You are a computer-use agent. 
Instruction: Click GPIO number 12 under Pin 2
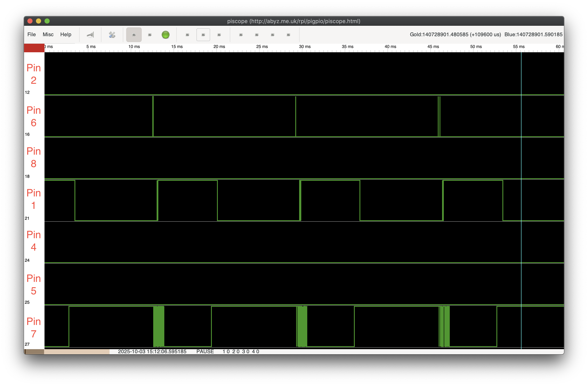coord(27,93)
